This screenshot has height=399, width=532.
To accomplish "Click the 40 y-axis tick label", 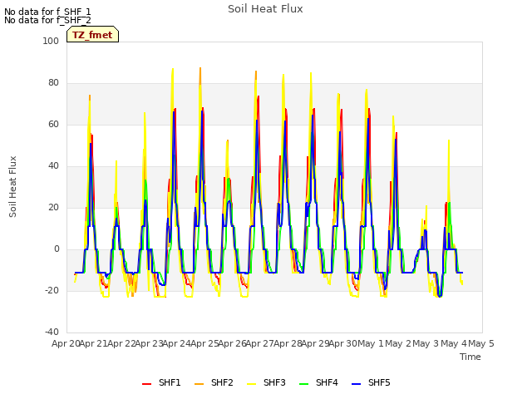I will tap(53, 166).
